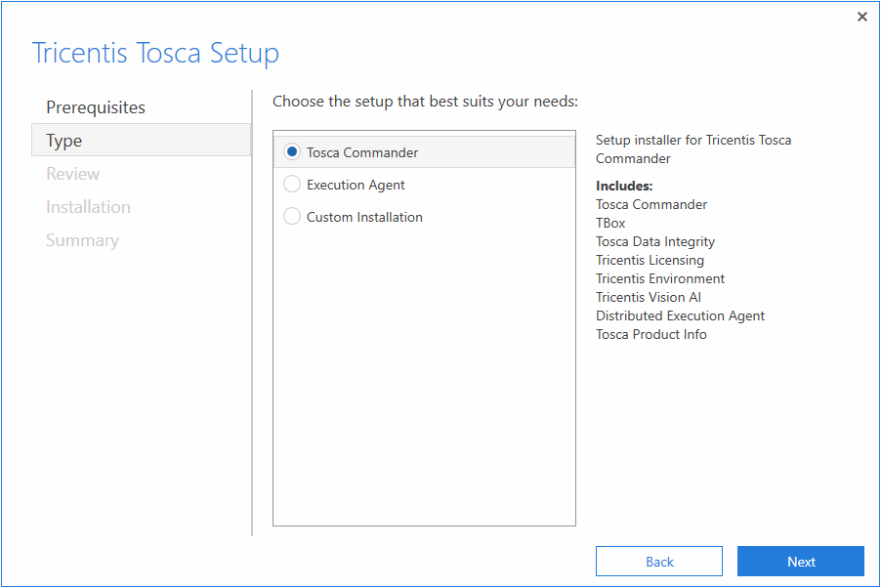The image size is (881, 588).
Task: Click Tosca Product Info in includes list
Action: point(650,334)
